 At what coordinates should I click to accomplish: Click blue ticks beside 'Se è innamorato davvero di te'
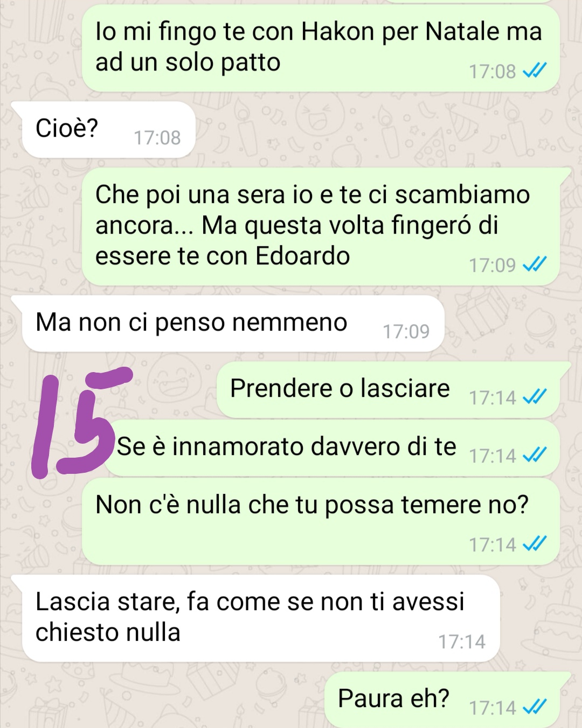[535, 454]
